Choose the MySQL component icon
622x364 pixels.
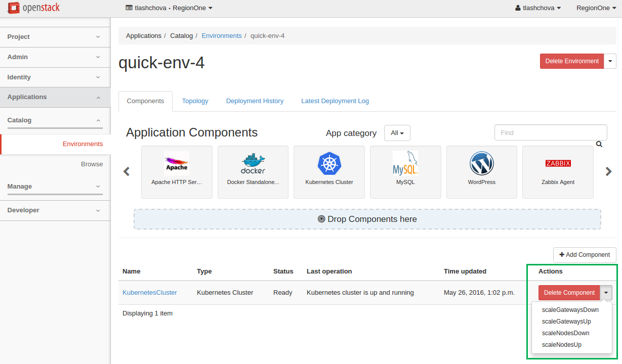[x=405, y=164]
